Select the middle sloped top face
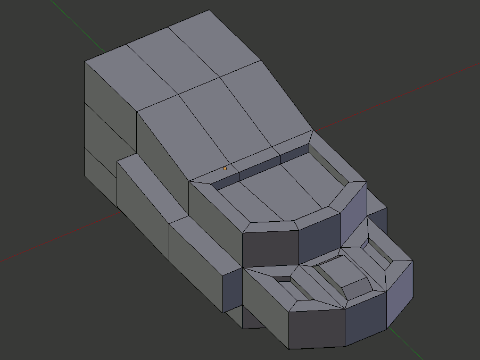The image size is (480, 360). (226, 122)
